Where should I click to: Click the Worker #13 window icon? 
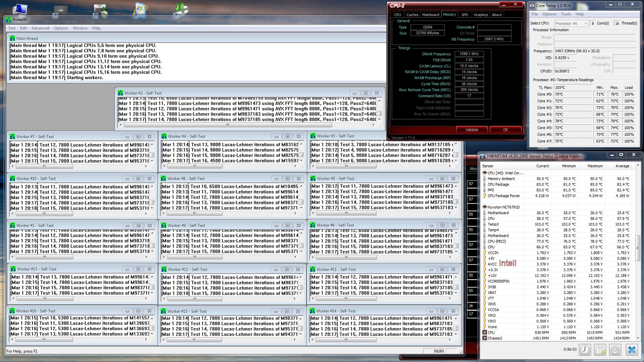tap(13, 269)
